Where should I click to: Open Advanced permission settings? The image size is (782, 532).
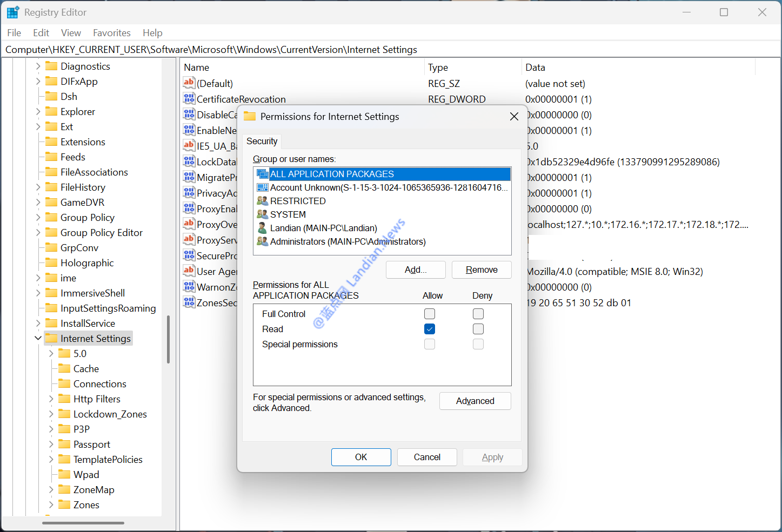[x=475, y=401]
